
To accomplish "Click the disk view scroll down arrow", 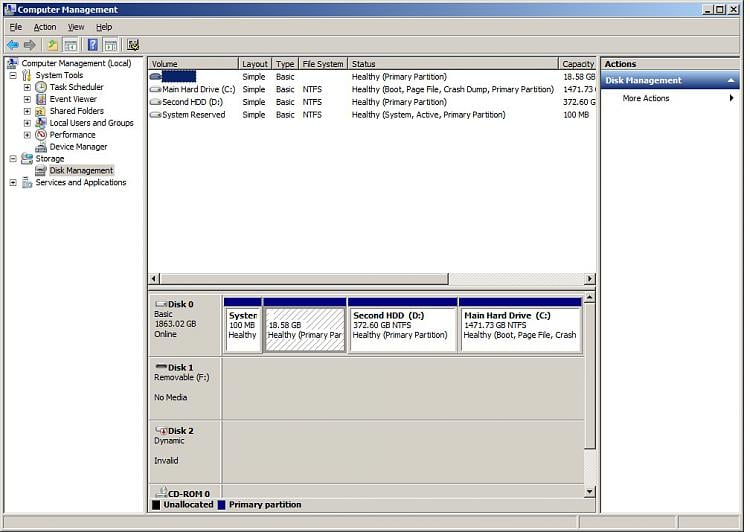I will coord(590,491).
